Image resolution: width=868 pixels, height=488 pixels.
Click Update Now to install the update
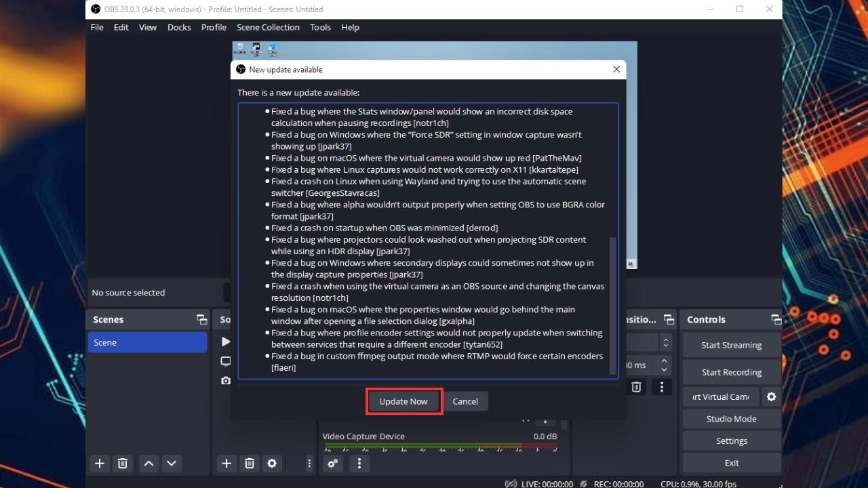(x=403, y=401)
